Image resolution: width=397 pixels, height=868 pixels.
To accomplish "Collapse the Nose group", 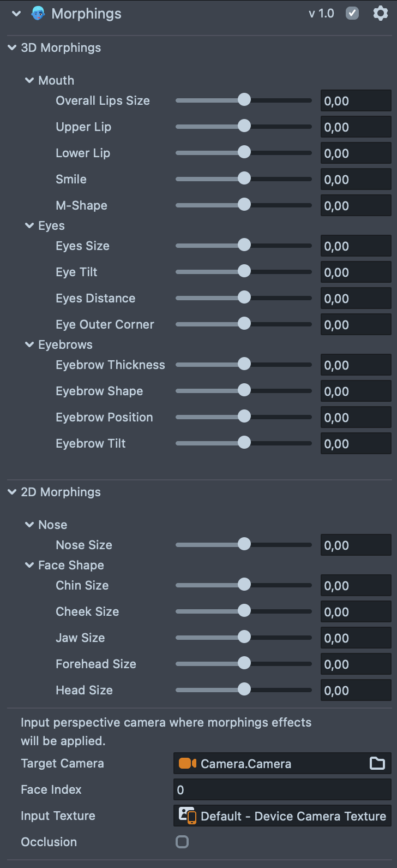I will (x=29, y=525).
